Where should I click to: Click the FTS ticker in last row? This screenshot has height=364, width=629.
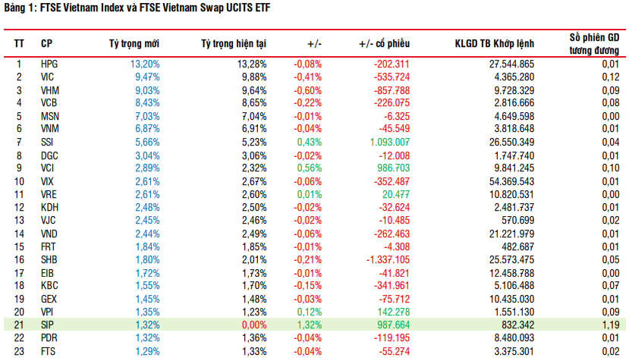pyautogui.click(x=48, y=350)
